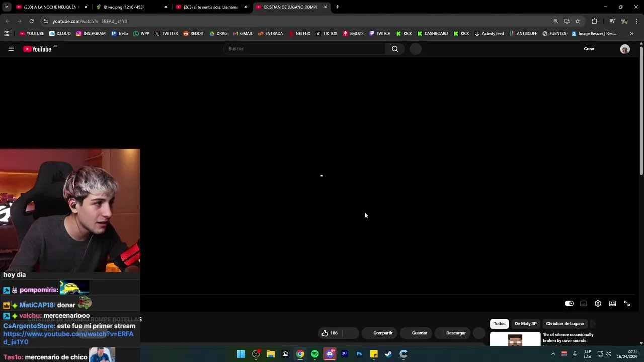Select the De Maty 3P filter chip
The image size is (644, 362).
(526, 324)
